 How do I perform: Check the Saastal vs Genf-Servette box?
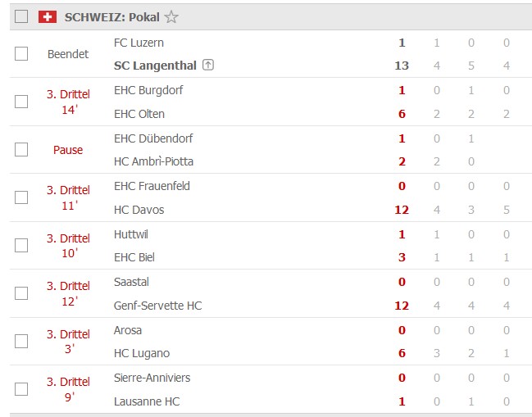click(x=21, y=292)
